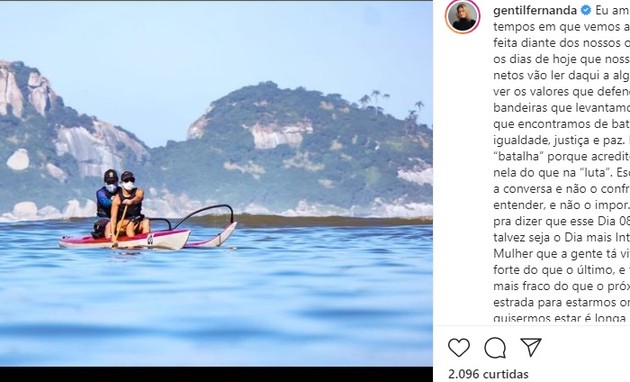The width and height of the screenshot is (630, 382).
Task: Click the caption line 'pra dizer que esse Dia'
Action: pos(561,221)
